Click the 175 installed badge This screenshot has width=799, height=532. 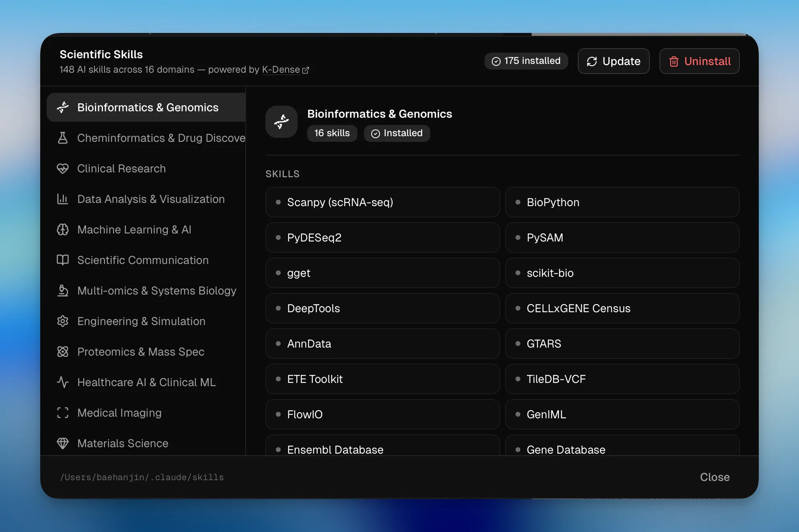[x=526, y=61]
